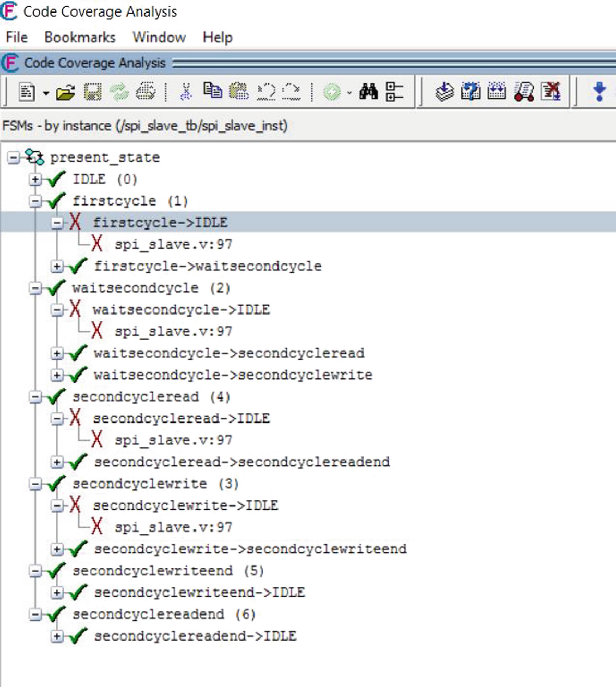This screenshot has height=687, width=616.
Task: Open the Help menu
Action: (218, 38)
